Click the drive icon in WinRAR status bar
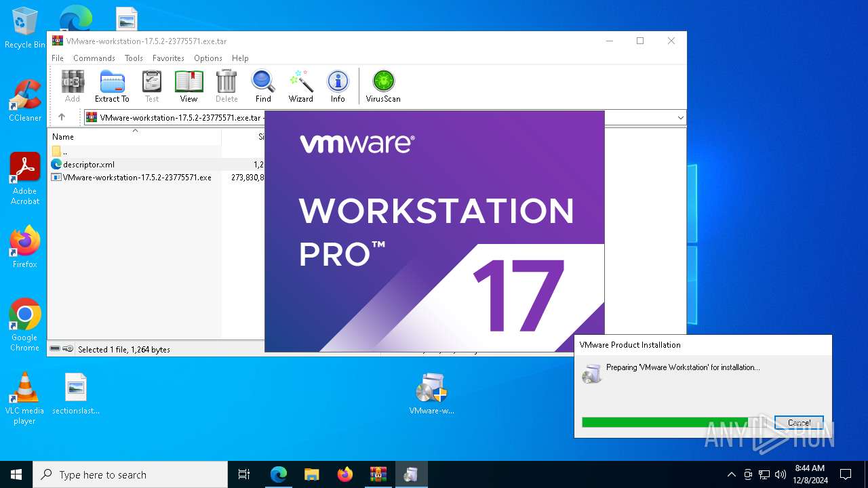 pyautogui.click(x=56, y=349)
